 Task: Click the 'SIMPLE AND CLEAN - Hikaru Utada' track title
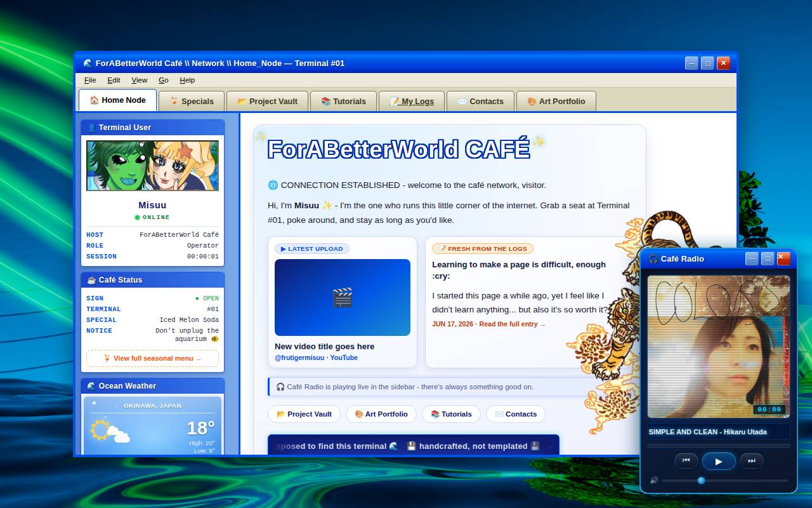tap(707, 432)
